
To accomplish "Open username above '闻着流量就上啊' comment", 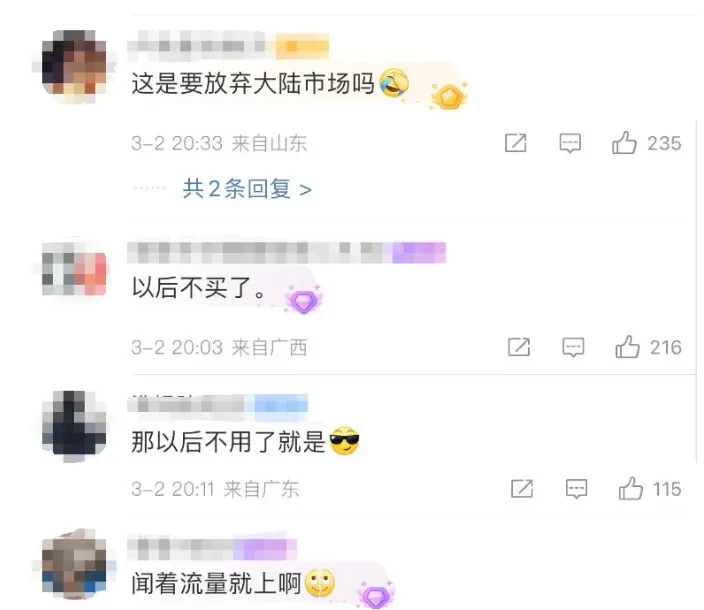I will 212,549.
